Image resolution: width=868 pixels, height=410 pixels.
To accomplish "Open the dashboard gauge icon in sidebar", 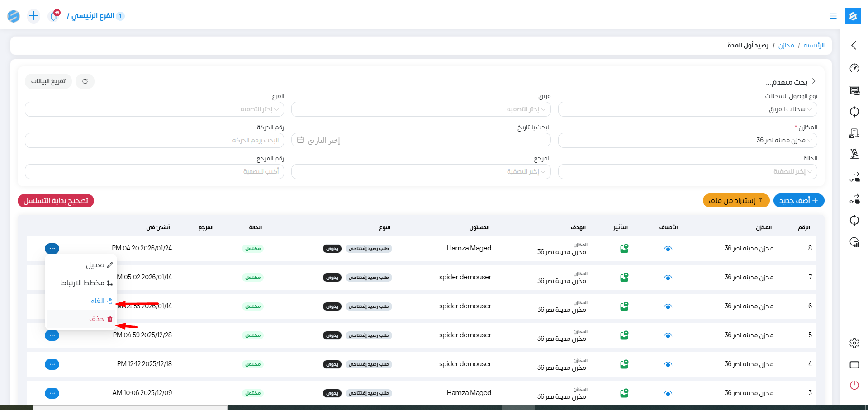I will pos(854,68).
